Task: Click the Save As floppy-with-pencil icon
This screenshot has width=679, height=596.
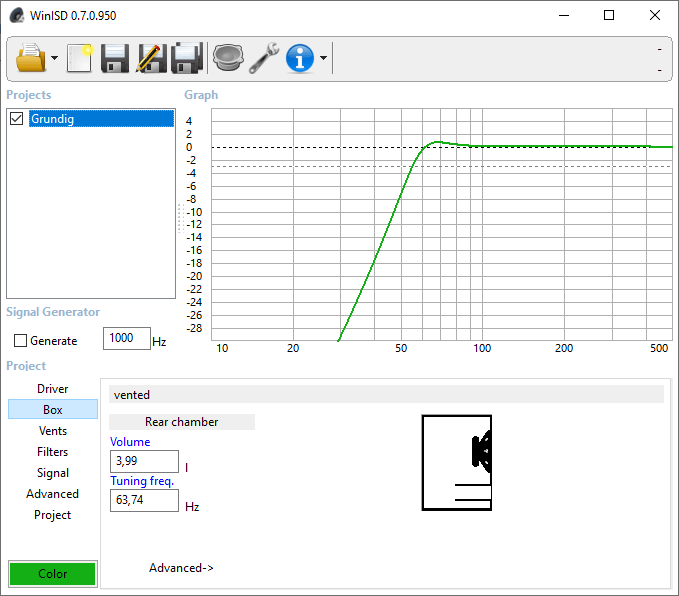Action: click(151, 58)
